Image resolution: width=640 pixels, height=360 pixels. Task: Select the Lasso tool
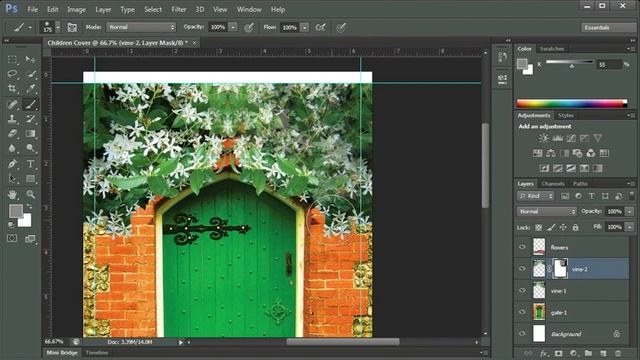[x=12, y=74]
